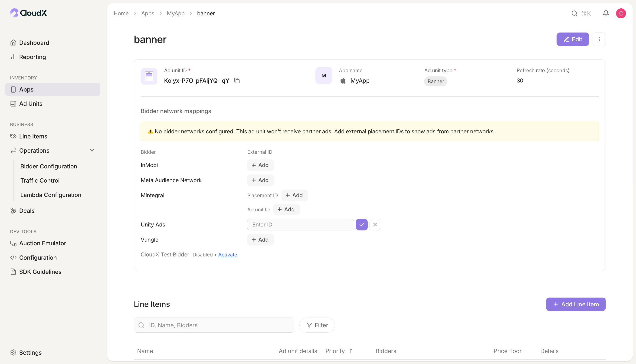Collapse the Operations section

tap(92, 150)
